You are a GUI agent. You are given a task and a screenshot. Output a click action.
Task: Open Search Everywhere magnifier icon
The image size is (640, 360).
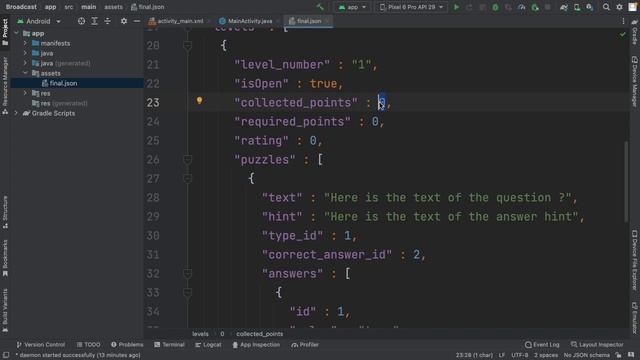coord(606,7)
